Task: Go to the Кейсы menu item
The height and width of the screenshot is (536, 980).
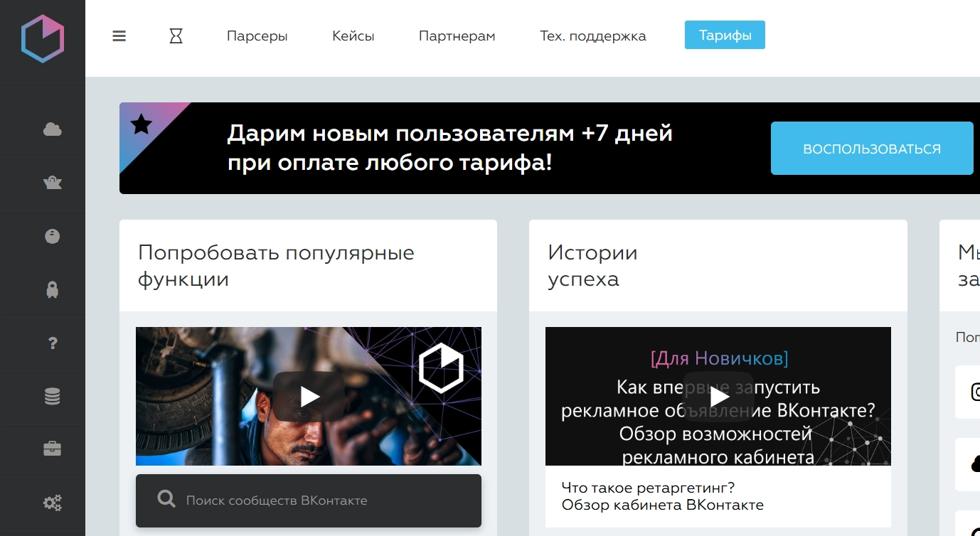Action: (x=353, y=36)
